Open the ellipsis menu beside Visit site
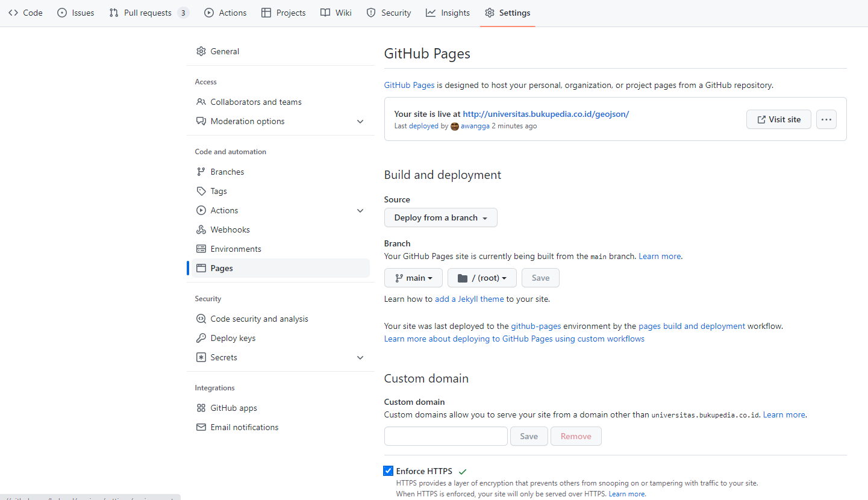Viewport: 868px width, 500px height. coord(826,119)
